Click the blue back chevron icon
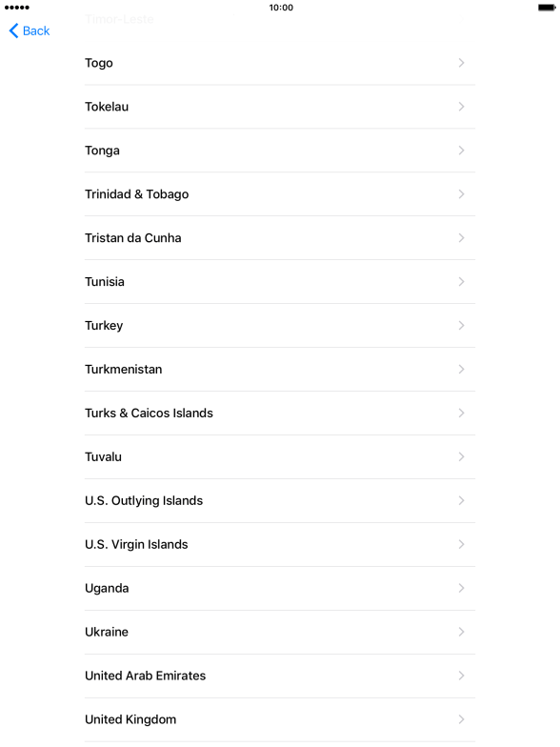The image size is (560, 747). click(13, 30)
